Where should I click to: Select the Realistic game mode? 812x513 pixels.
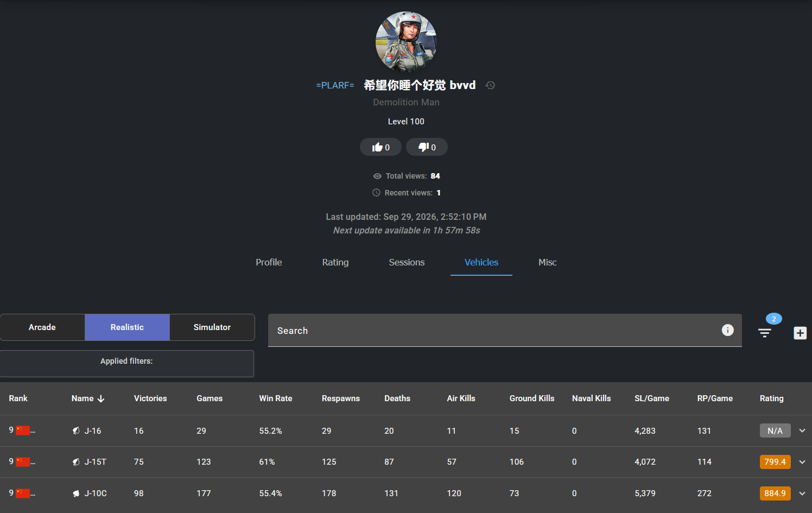coord(127,327)
